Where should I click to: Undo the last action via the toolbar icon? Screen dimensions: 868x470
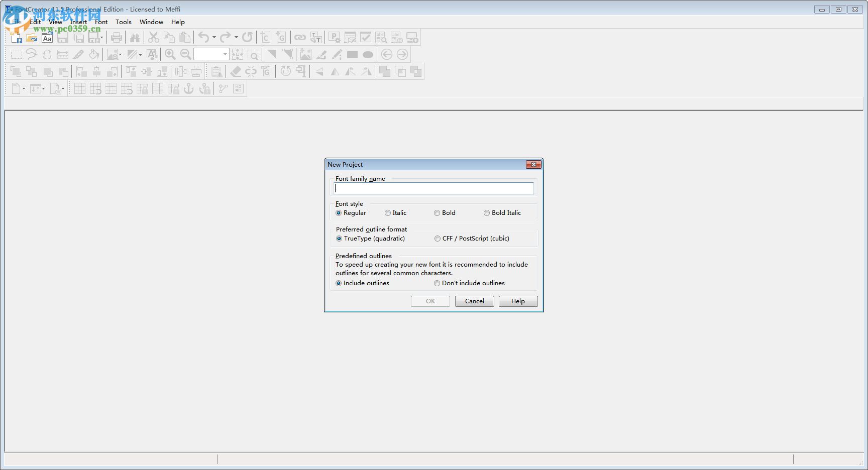tap(203, 37)
